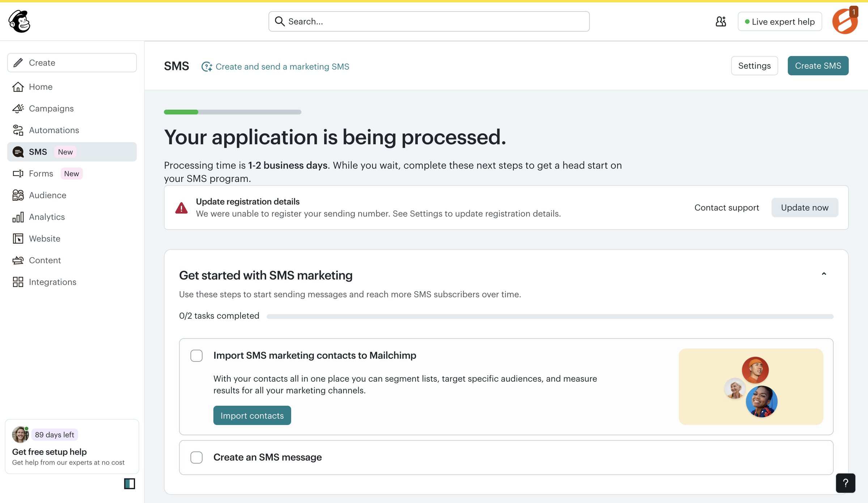Screen dimensions: 868x503
Task: Open the Home menu item
Action: coord(72,87)
